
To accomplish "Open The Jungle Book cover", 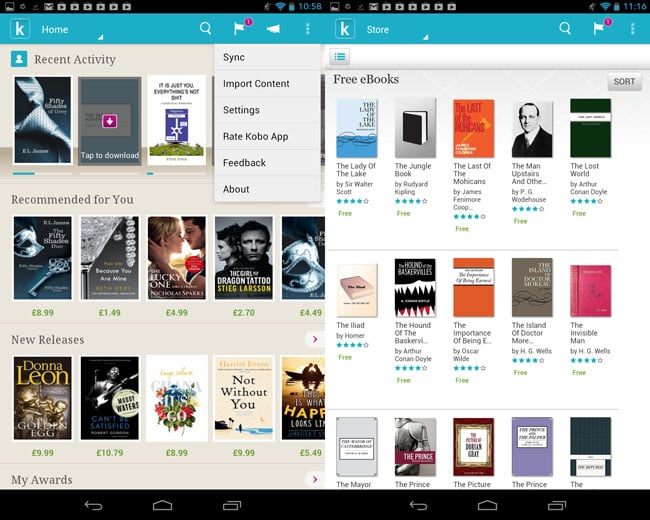I will 415,128.
